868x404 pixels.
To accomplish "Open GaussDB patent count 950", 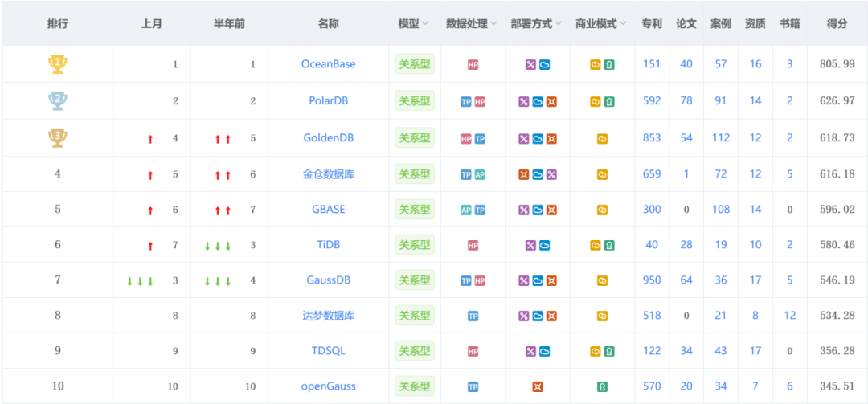I will (652, 280).
